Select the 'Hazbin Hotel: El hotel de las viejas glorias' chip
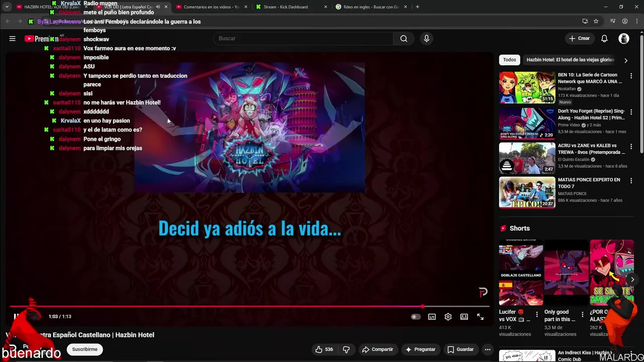The height and width of the screenshot is (362, 644). click(x=570, y=60)
